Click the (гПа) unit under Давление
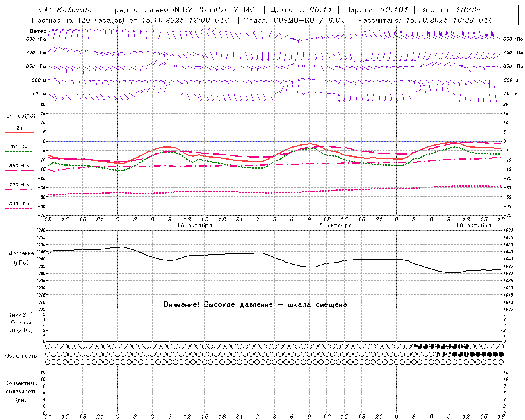Viewport: 525px width, 420px height. (x=21, y=263)
